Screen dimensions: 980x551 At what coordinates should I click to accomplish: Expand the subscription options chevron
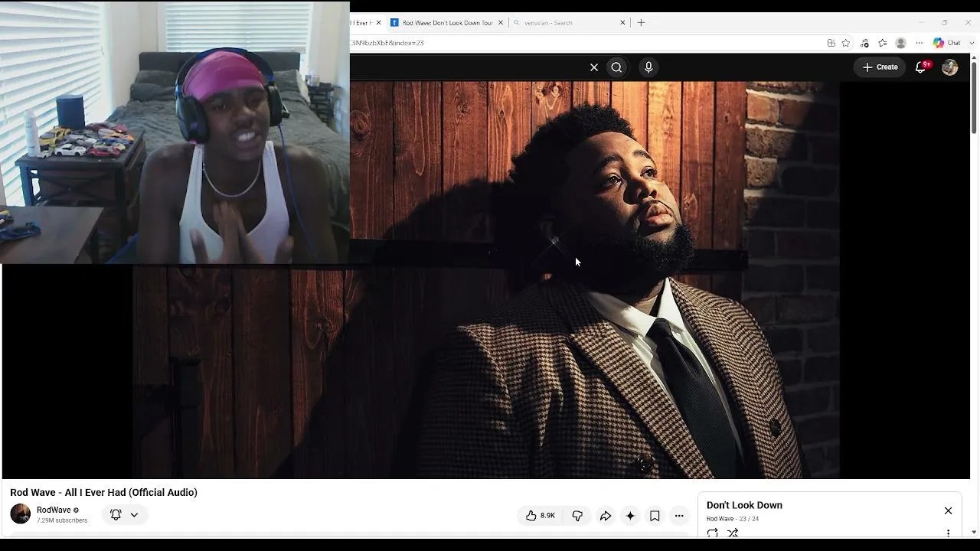[x=134, y=515]
